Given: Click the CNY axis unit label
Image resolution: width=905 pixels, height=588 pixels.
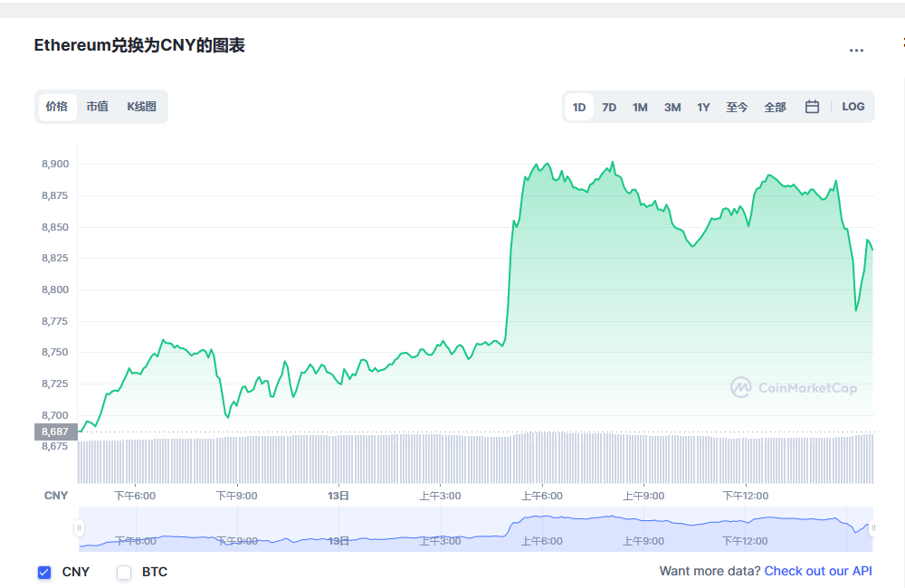Looking at the screenshot, I should tap(56, 496).
